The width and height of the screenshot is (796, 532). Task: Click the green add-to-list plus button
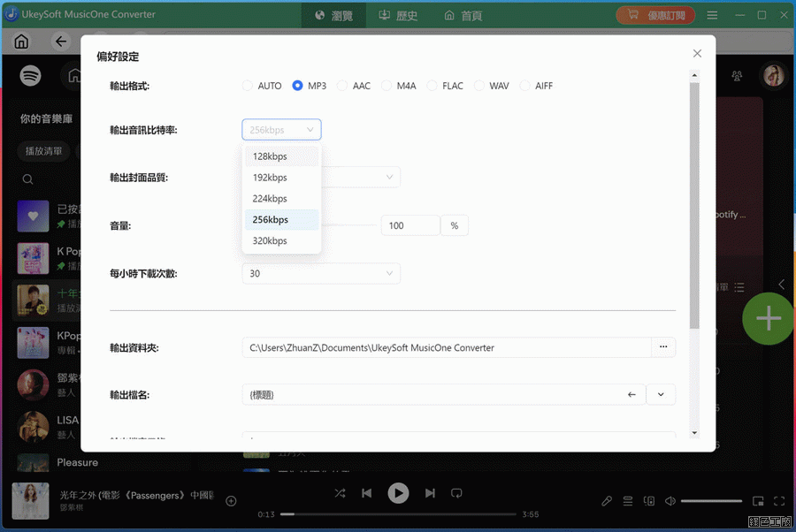pyautogui.click(x=768, y=318)
